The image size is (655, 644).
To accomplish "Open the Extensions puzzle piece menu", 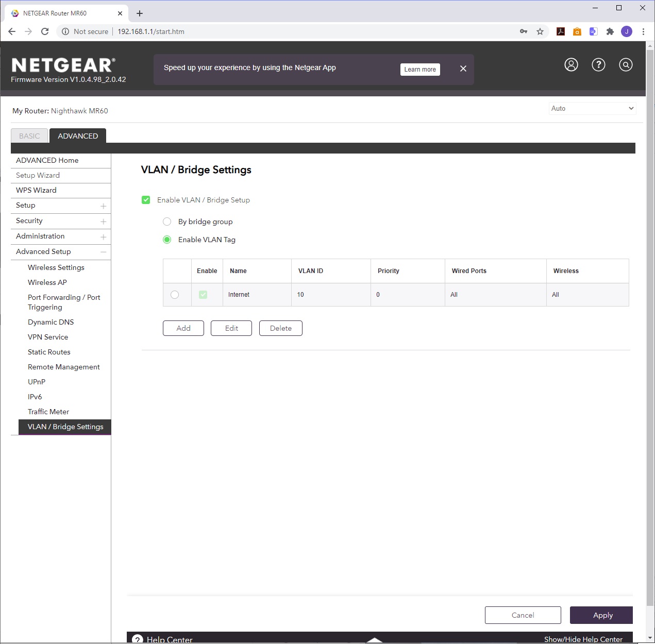I will [x=610, y=31].
